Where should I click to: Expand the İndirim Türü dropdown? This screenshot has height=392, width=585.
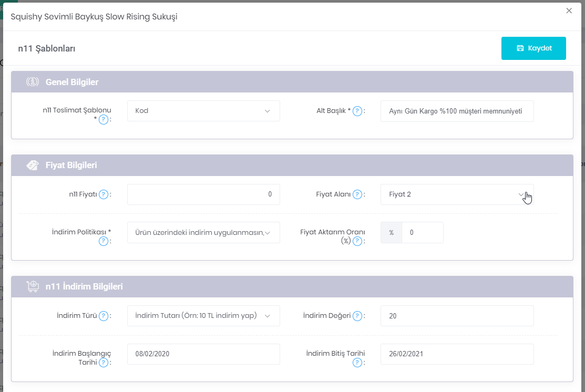click(x=203, y=316)
